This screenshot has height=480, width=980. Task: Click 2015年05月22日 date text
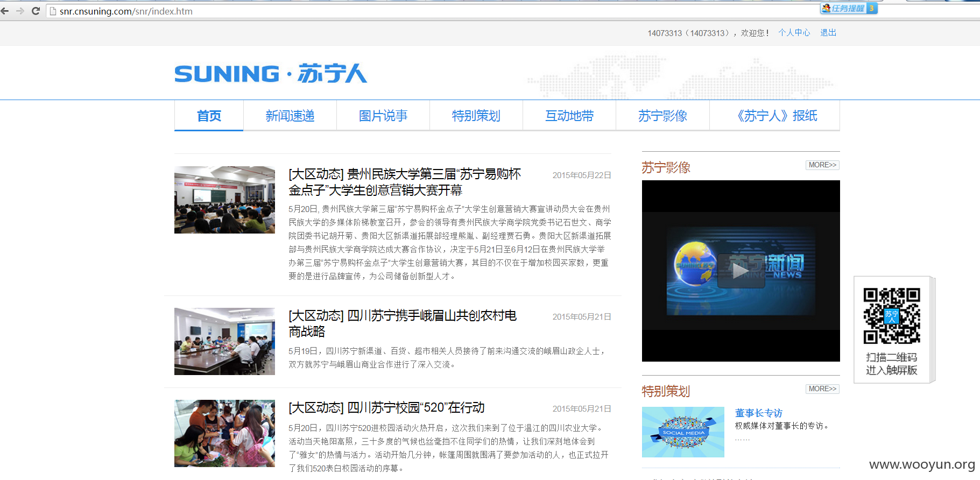coord(582,175)
